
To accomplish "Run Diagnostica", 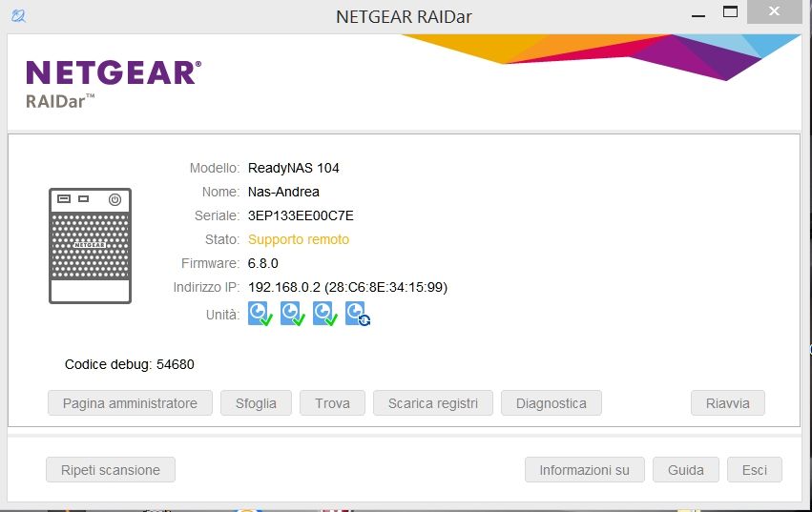I will [551, 403].
